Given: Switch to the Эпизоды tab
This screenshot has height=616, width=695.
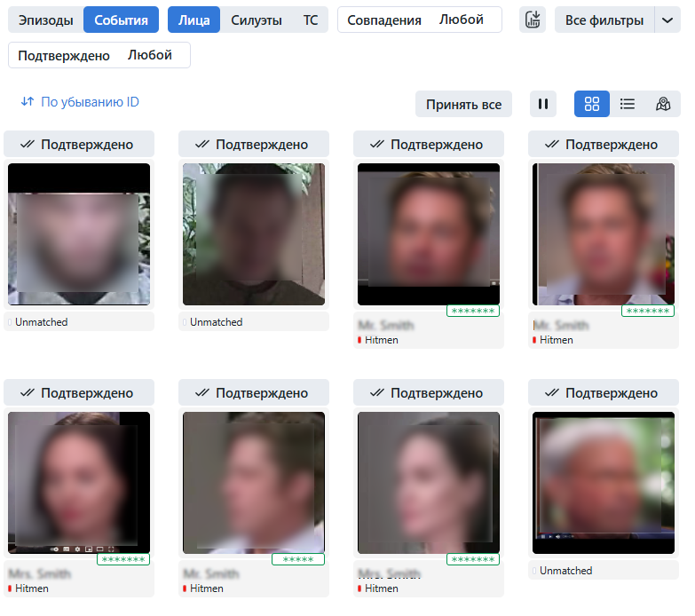Looking at the screenshot, I should 45,20.
